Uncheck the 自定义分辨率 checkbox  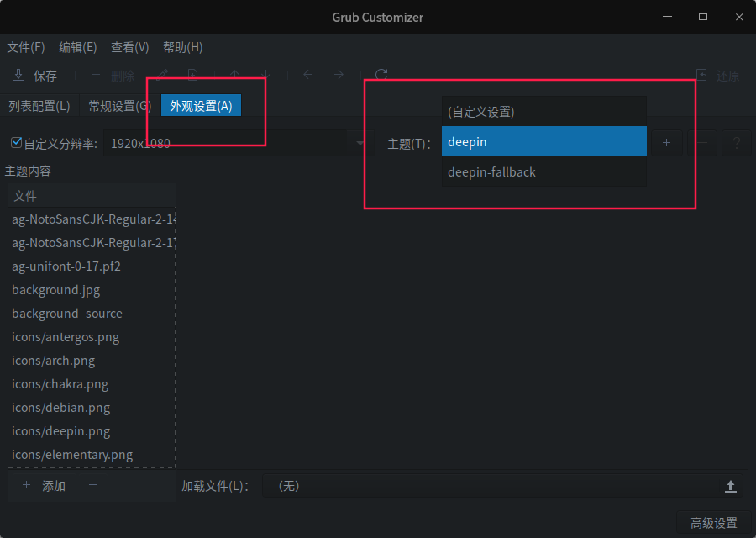15,141
